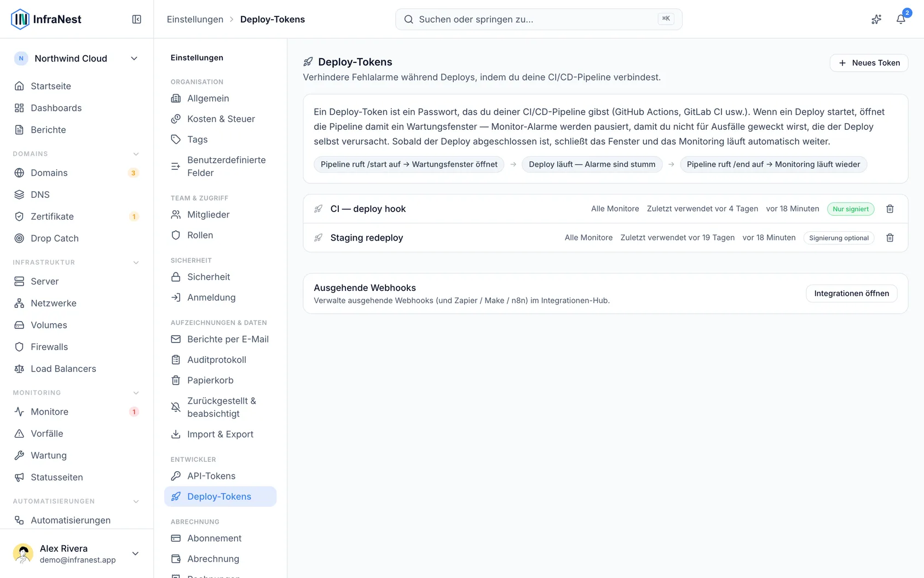Screen dimensions: 924x578
Task: Collapse the MONITORING section
Action: (136, 393)
